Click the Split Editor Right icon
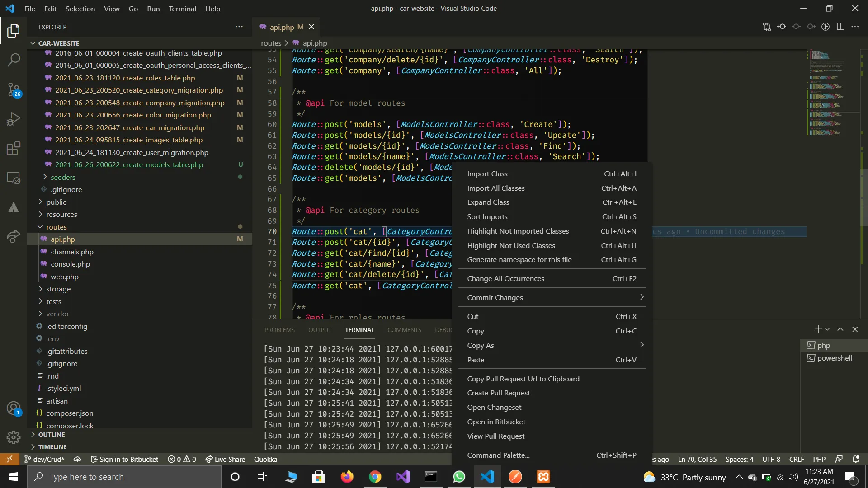 coord(840,27)
